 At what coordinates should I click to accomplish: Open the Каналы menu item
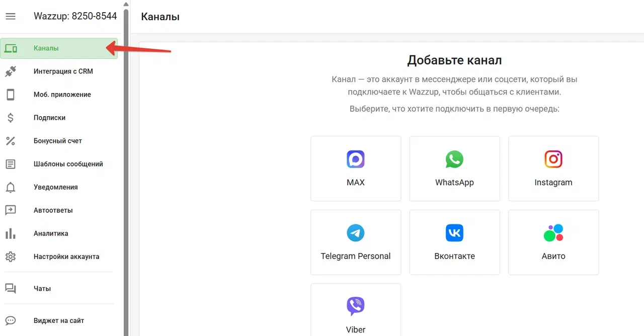46,48
